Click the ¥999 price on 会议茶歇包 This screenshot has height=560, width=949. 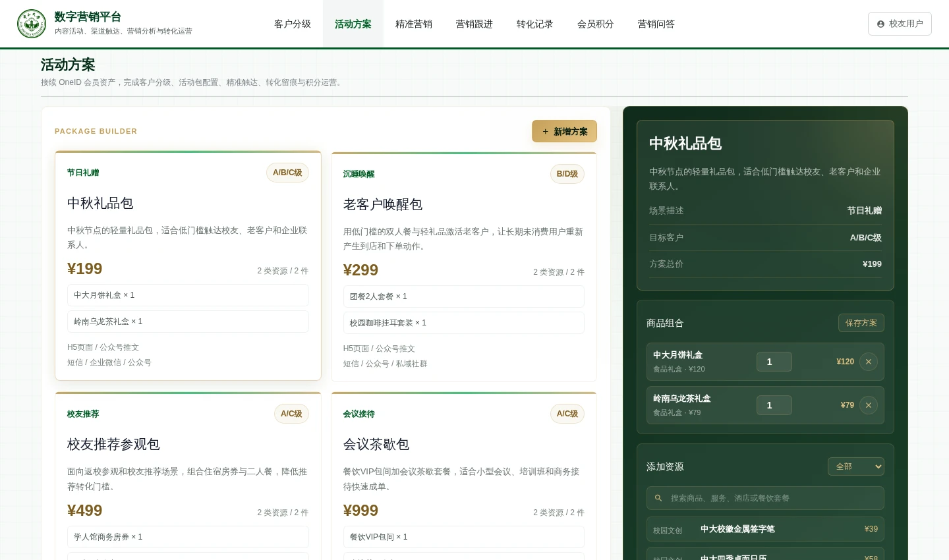point(360,511)
